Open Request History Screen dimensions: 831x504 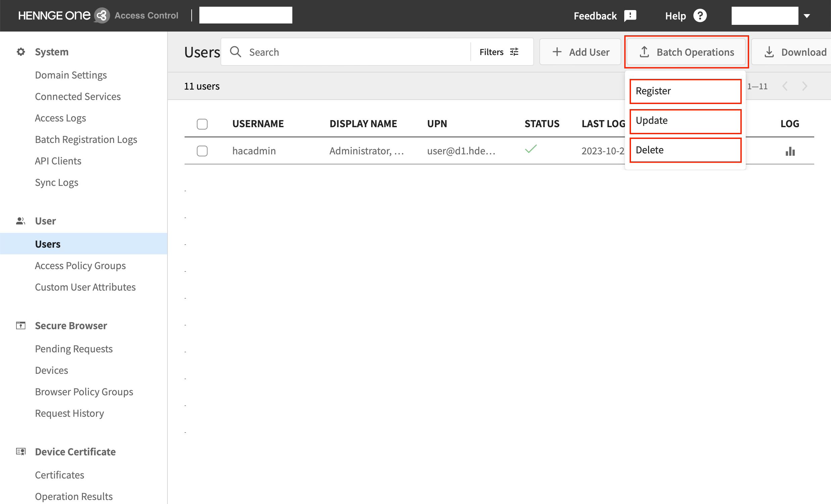click(69, 413)
